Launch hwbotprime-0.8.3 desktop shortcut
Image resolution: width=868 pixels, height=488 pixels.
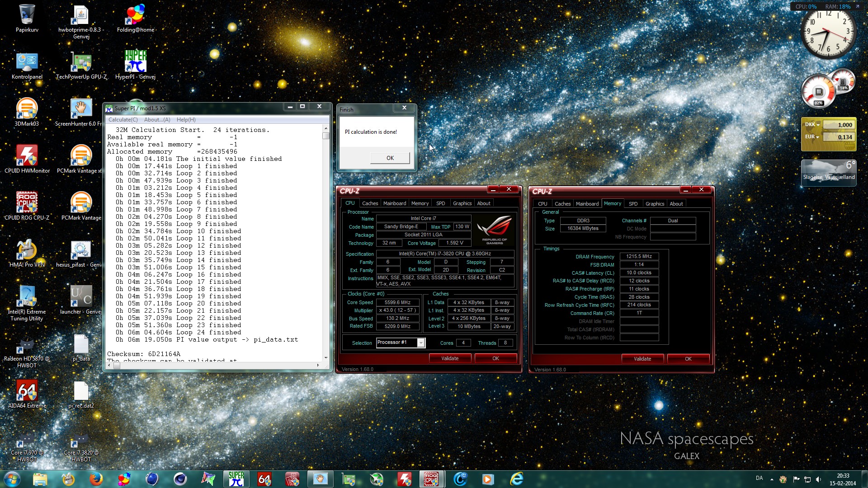point(81,22)
